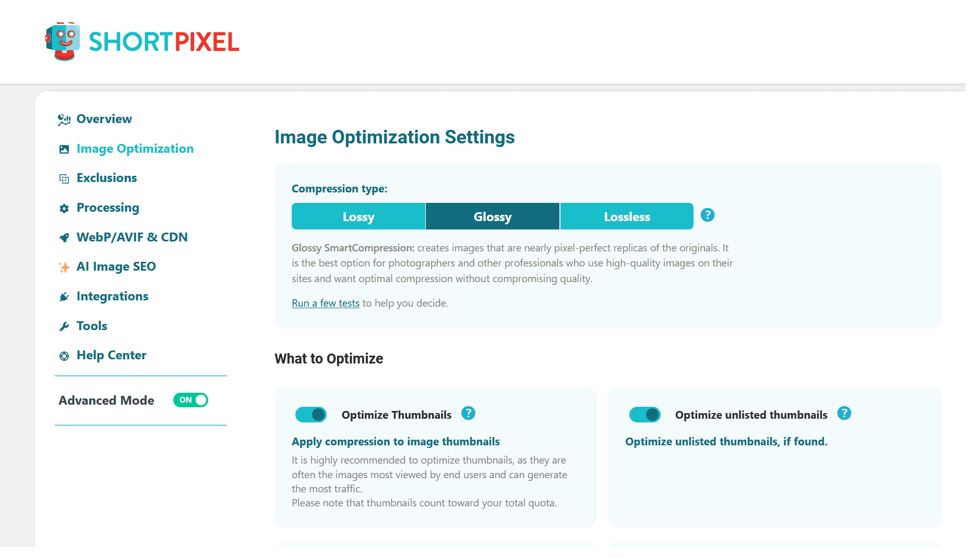Click the Help Center lifebuoy icon
This screenshot has width=980, height=558.
pos(64,356)
